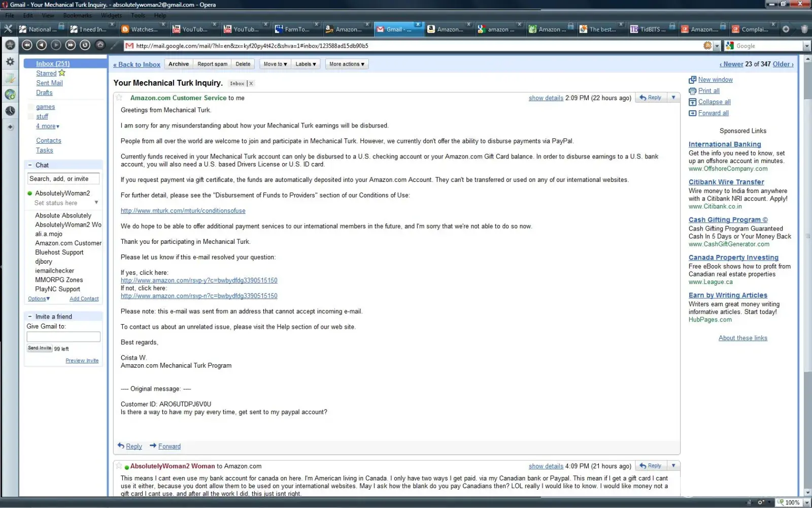This screenshot has width=812, height=508.
Task: Open the Move to dropdown
Action: 275,64
